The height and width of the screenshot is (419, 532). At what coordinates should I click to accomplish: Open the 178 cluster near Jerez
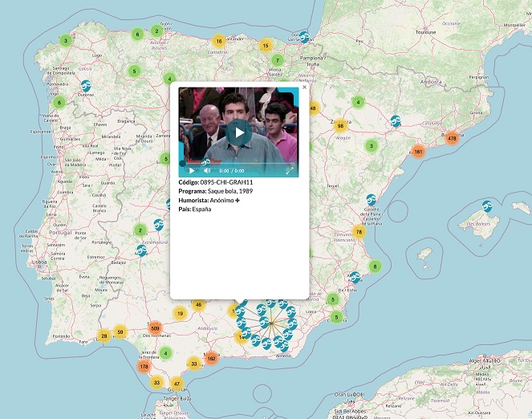[x=144, y=366]
